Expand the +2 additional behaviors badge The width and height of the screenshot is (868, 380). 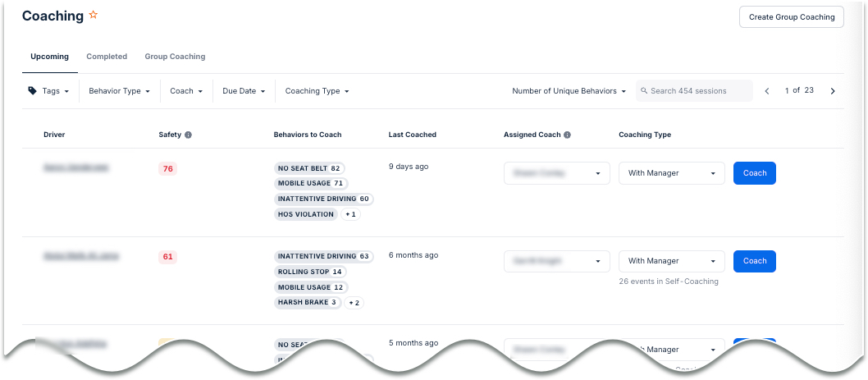[354, 303]
